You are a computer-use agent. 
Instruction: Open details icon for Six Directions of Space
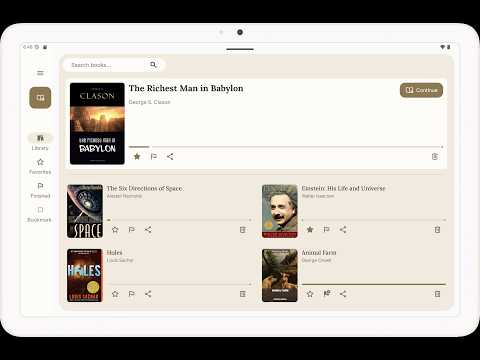click(x=243, y=230)
